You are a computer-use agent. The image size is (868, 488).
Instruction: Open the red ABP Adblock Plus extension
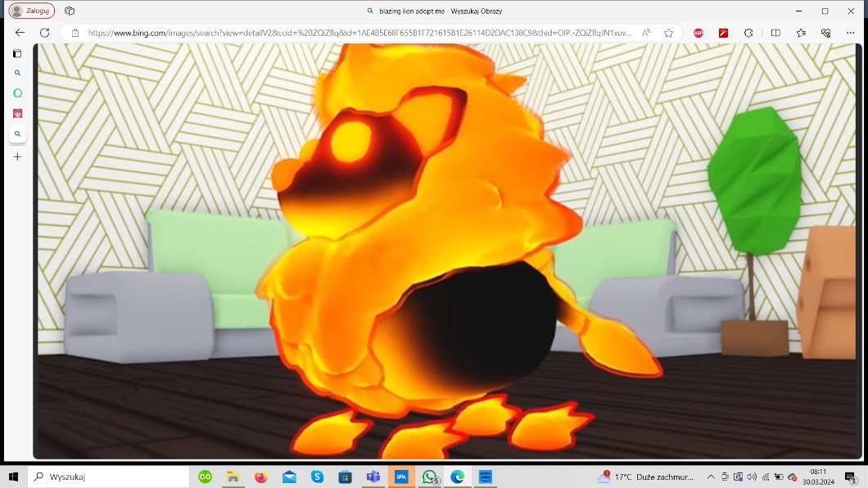pyautogui.click(x=698, y=33)
